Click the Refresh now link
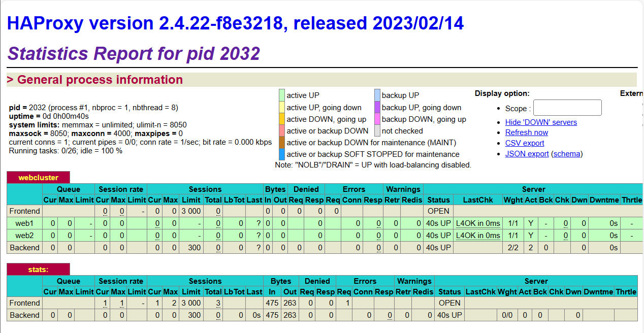The height and width of the screenshot is (333, 644). [x=527, y=132]
